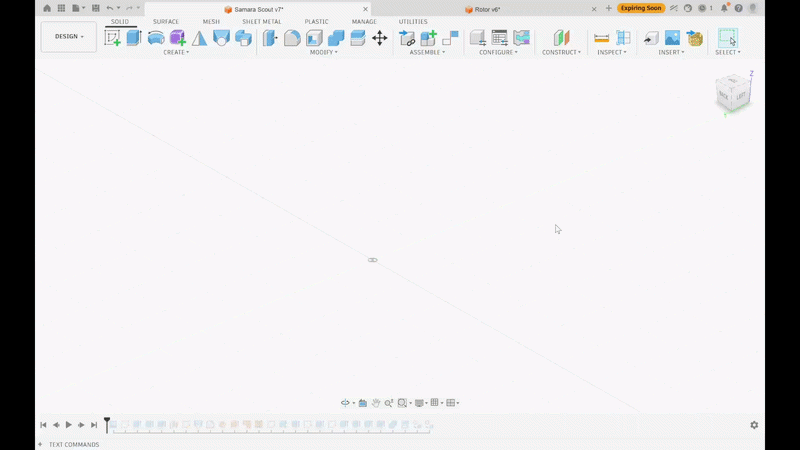Viewport: 800px width, 450px height.
Task: Switch to the MANAGE tab
Action: 364,21
